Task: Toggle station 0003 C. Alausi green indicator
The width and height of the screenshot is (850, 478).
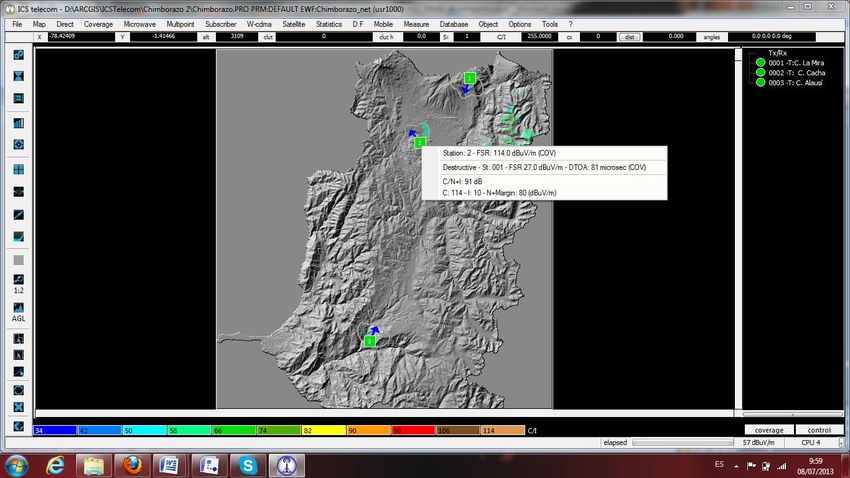Action: (x=761, y=83)
